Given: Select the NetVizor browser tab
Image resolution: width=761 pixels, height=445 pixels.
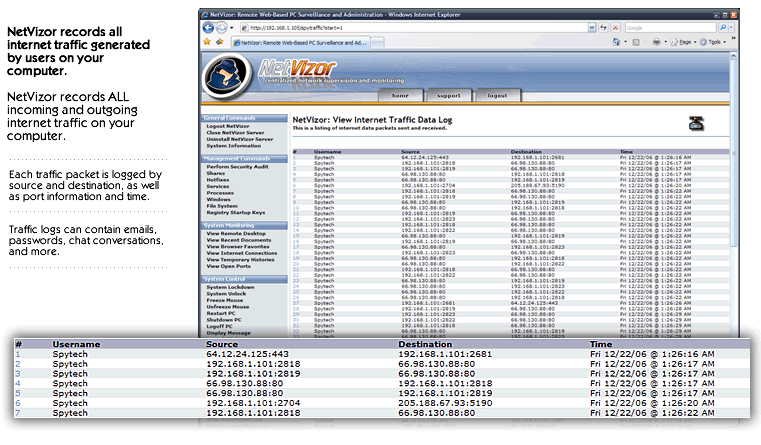Looking at the screenshot, I should click(300, 43).
